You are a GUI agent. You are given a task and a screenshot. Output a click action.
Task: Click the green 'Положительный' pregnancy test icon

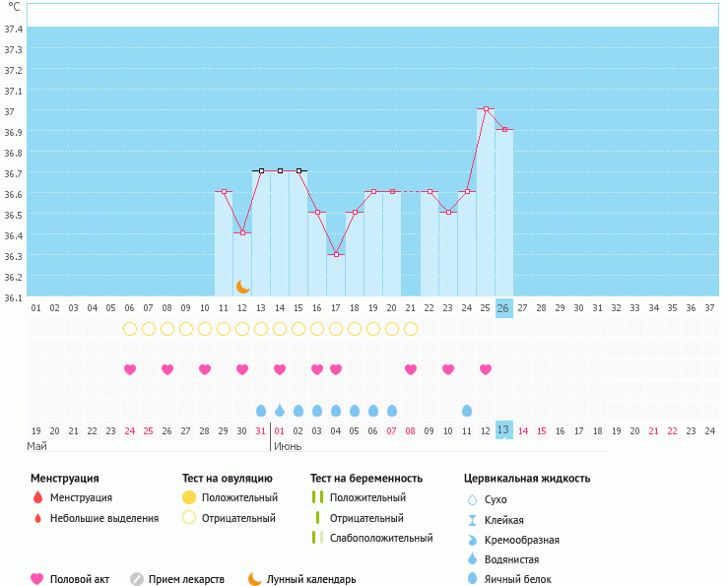317,498
